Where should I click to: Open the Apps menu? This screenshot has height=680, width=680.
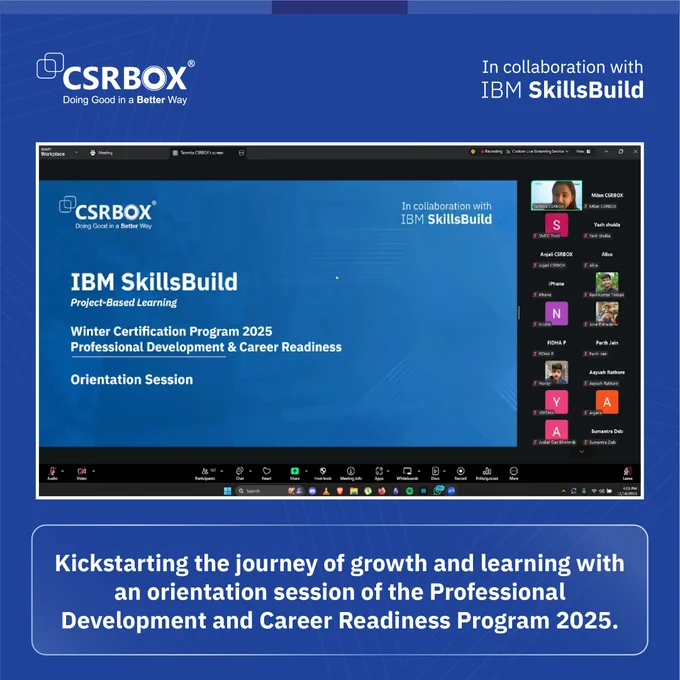click(379, 473)
